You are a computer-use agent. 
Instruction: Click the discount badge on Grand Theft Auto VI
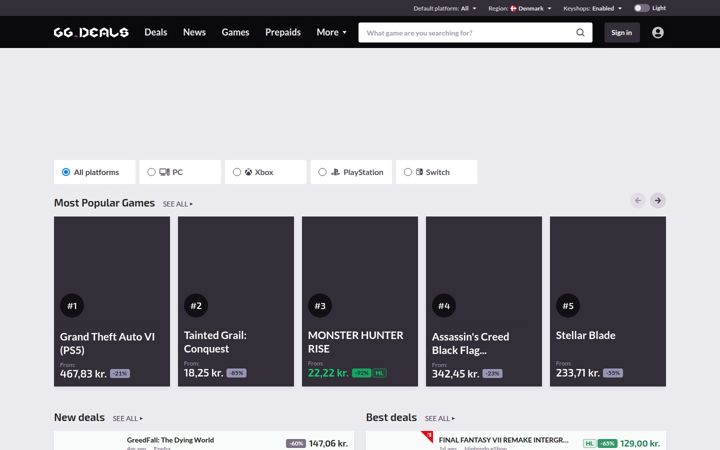[120, 374]
